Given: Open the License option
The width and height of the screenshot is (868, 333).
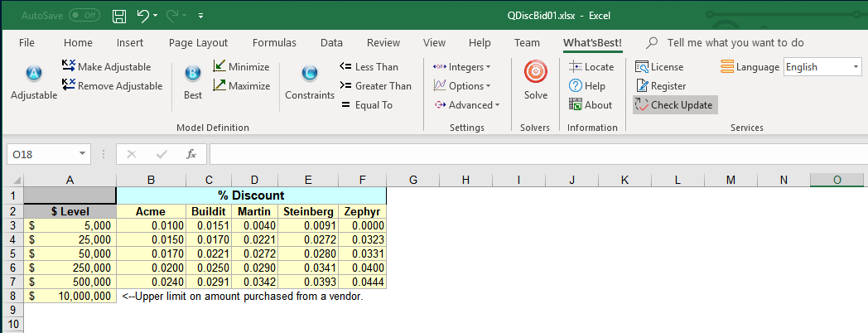Looking at the screenshot, I should (659, 67).
